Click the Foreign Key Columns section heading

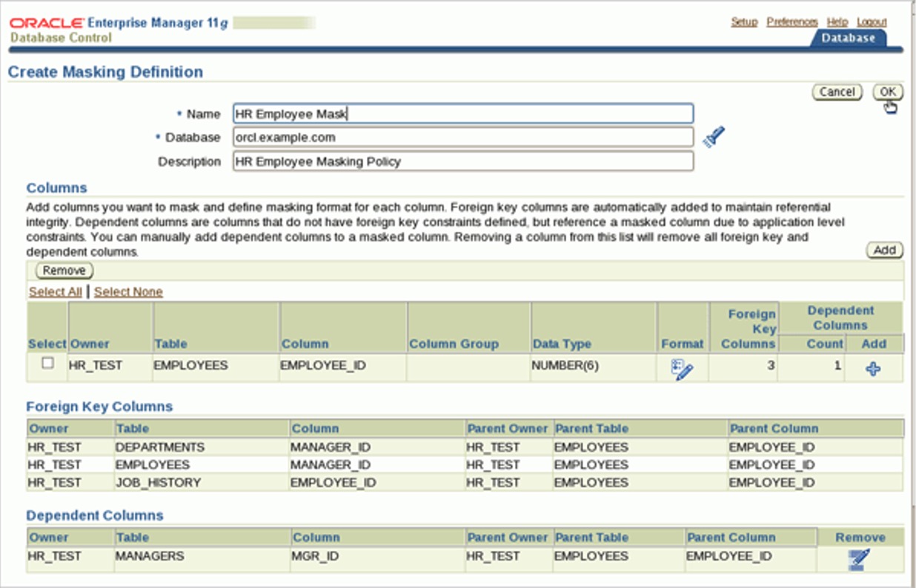pos(99,407)
